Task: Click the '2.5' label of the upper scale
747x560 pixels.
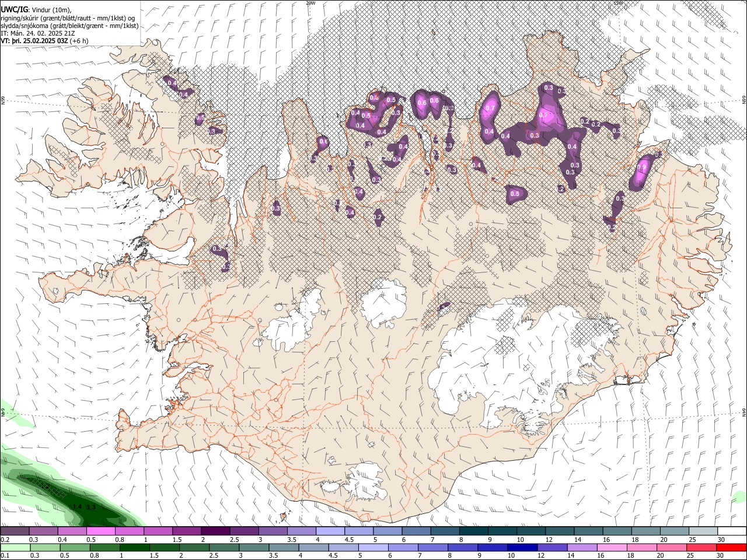Action: tap(235, 540)
